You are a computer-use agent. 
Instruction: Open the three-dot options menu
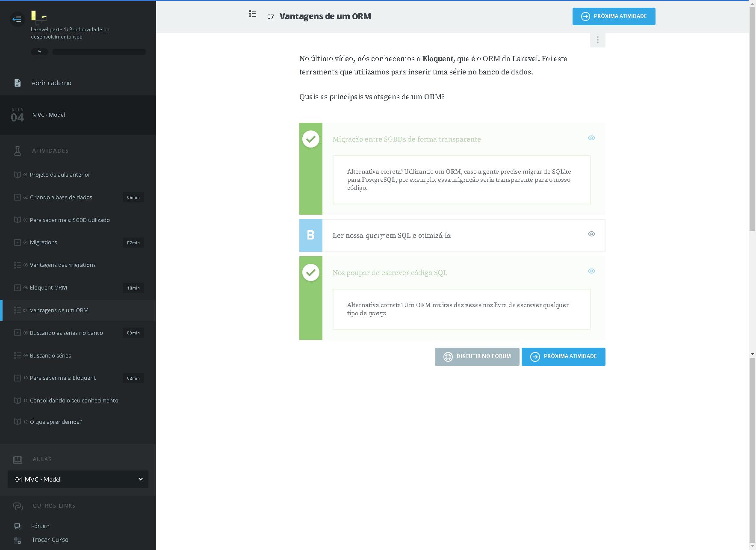coord(597,40)
